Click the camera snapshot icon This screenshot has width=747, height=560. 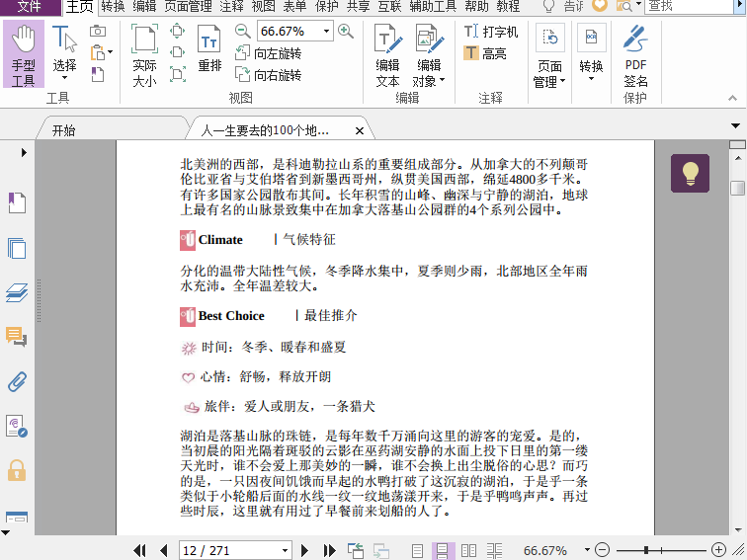point(98,31)
